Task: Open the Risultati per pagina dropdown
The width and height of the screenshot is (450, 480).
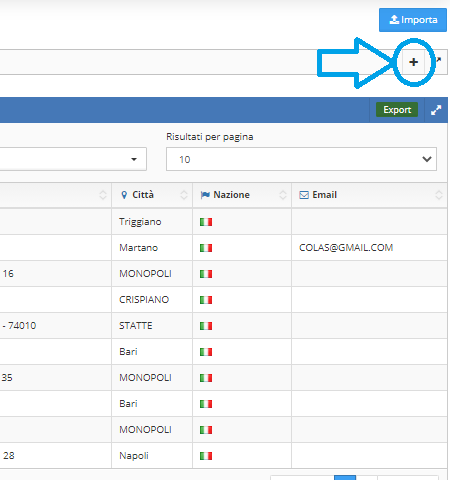Action: (x=301, y=159)
